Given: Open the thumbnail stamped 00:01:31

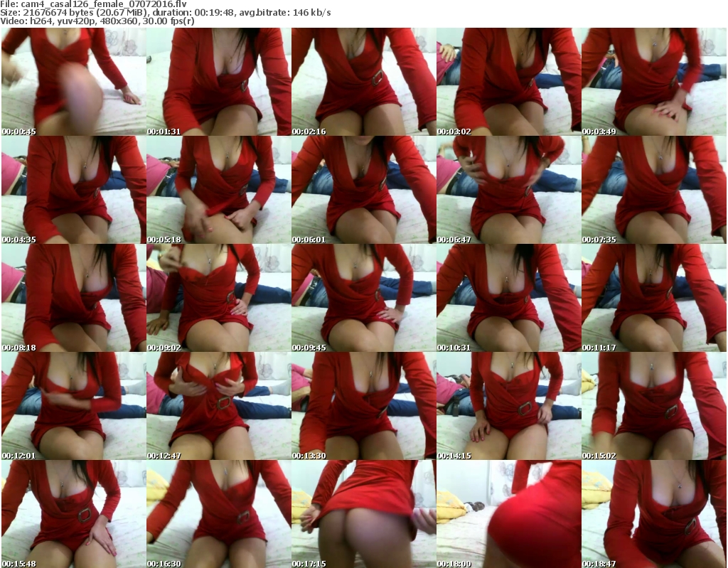Looking at the screenshot, I should click(x=219, y=82).
